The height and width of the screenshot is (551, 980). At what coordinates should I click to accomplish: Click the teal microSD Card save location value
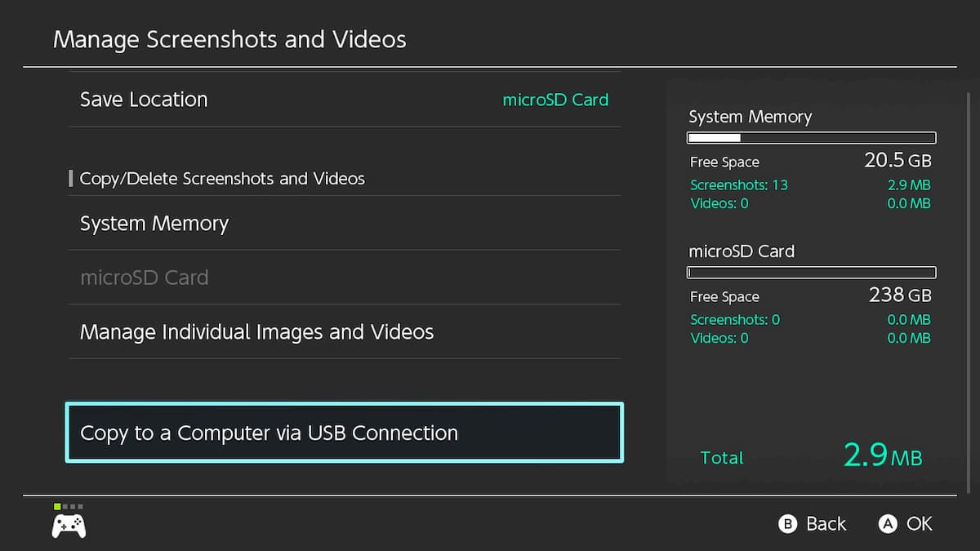click(555, 100)
